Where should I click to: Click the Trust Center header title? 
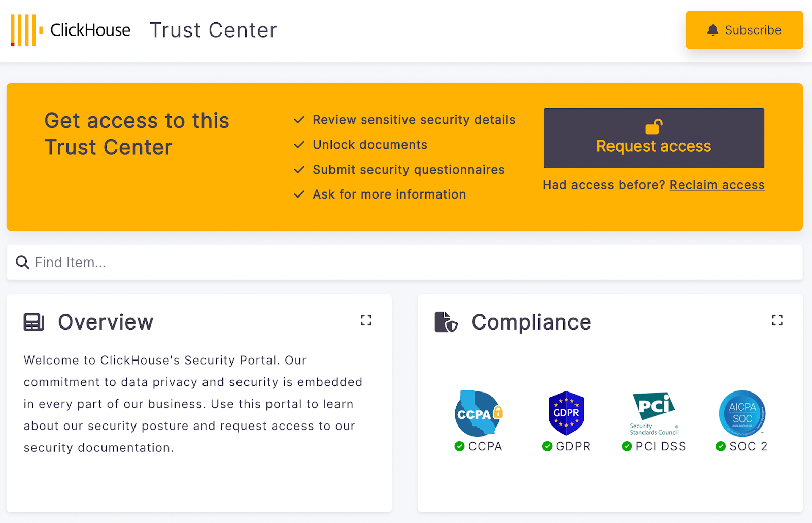click(213, 30)
